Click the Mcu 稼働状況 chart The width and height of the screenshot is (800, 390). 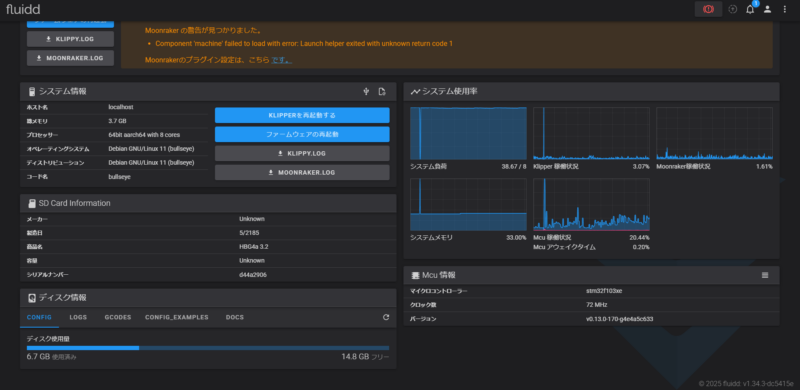pos(591,204)
